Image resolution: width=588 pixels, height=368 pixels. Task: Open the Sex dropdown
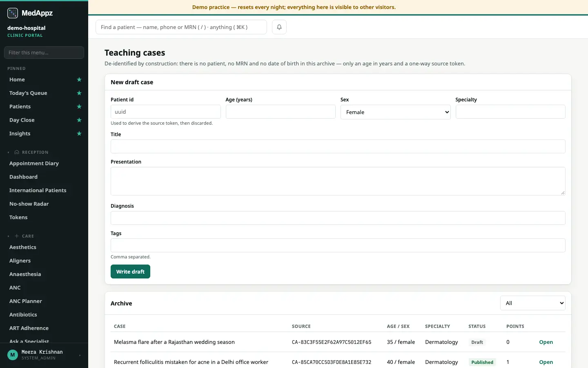pyautogui.click(x=395, y=112)
